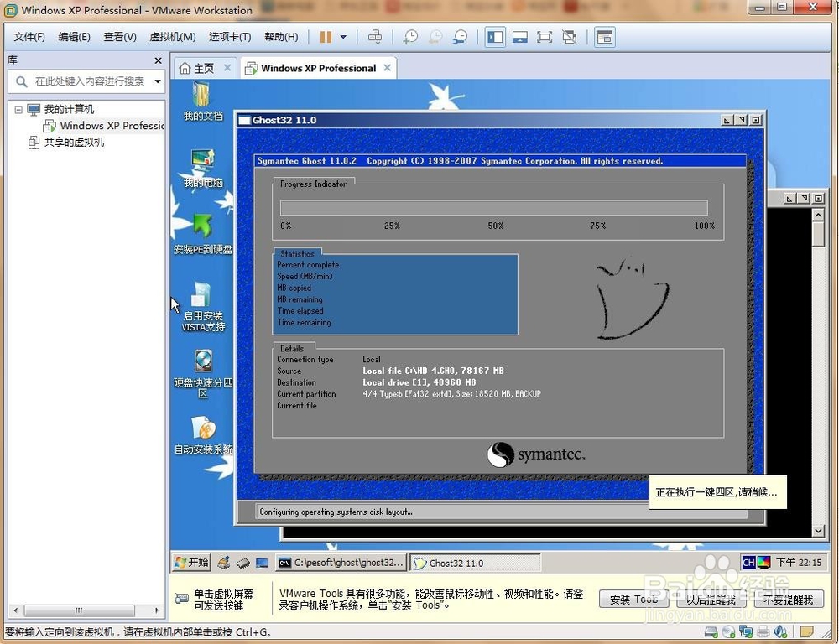
Task: Launch 启用安装VISTA支持 desktop icon
Action: tap(203, 307)
